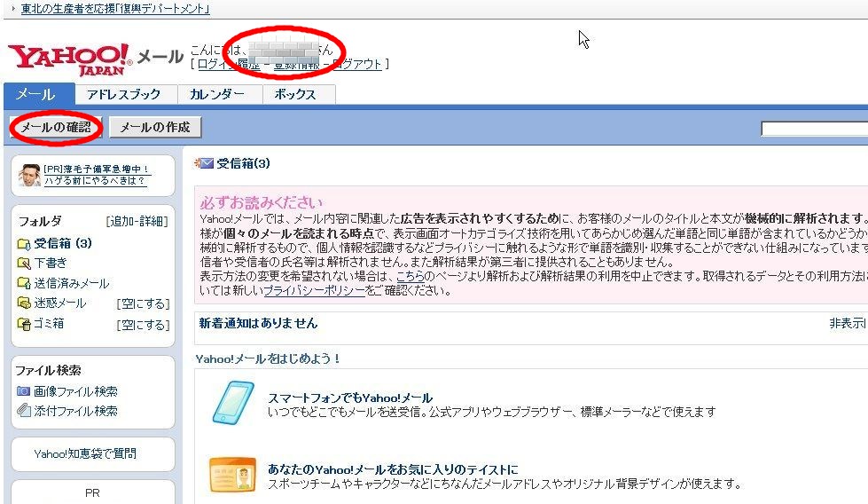The width and height of the screenshot is (868, 504).
Task: Click the 必ずお読みください heading
Action: tap(262, 202)
